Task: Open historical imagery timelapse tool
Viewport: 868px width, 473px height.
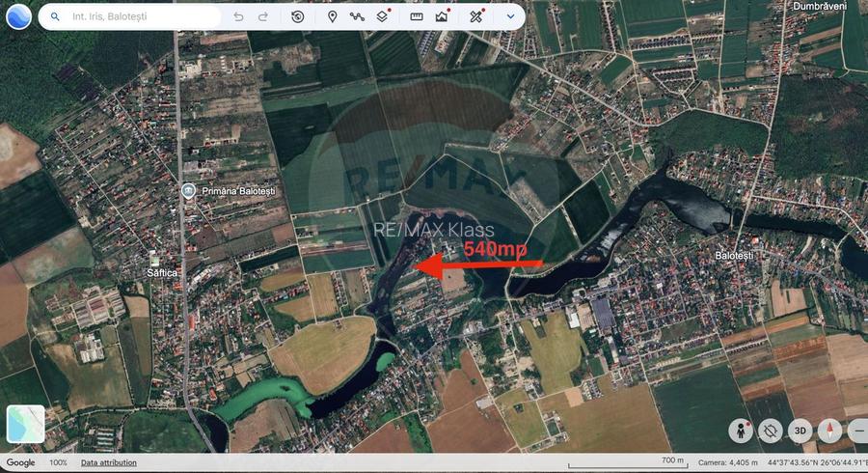Action: 298,17
